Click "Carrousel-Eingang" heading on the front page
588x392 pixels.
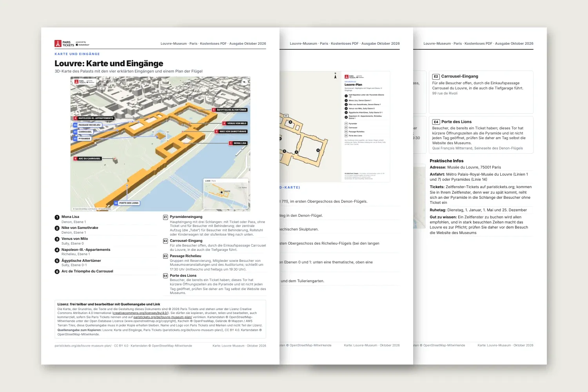pyautogui.click(x=186, y=241)
